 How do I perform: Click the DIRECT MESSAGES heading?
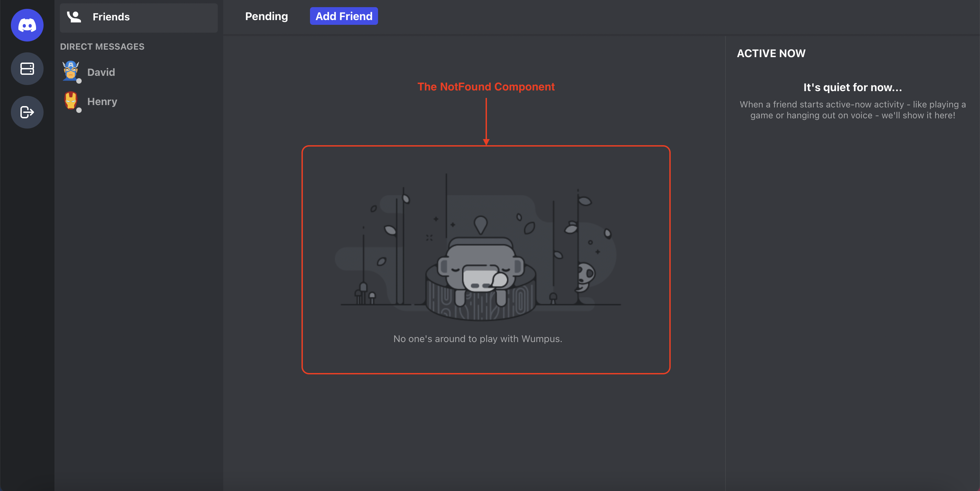[x=102, y=47]
